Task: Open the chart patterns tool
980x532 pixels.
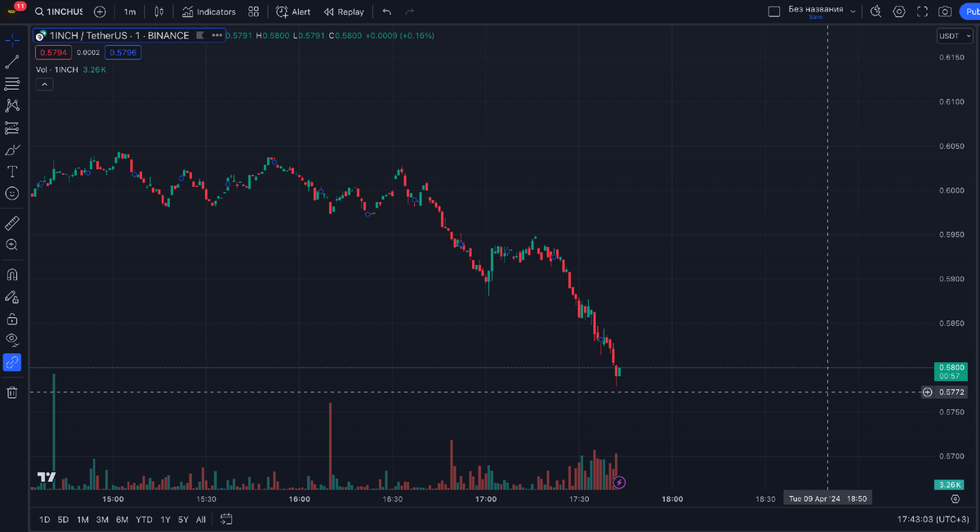Action: [x=12, y=105]
